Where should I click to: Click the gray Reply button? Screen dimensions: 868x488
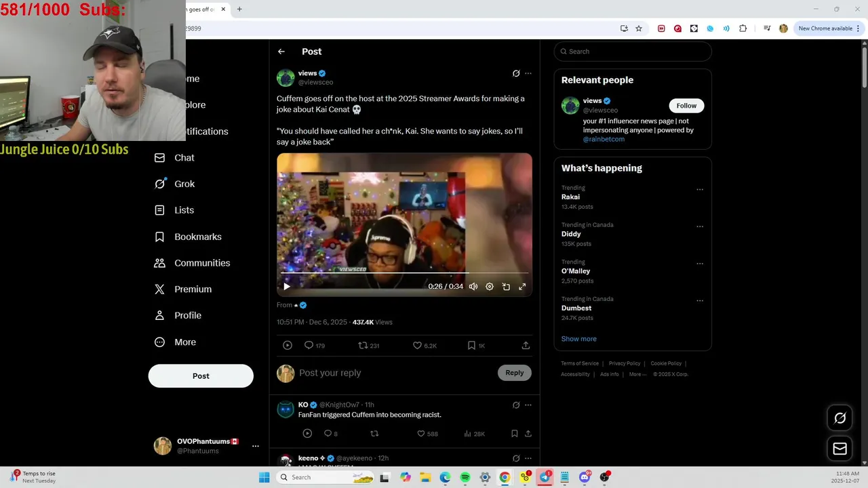pyautogui.click(x=515, y=373)
